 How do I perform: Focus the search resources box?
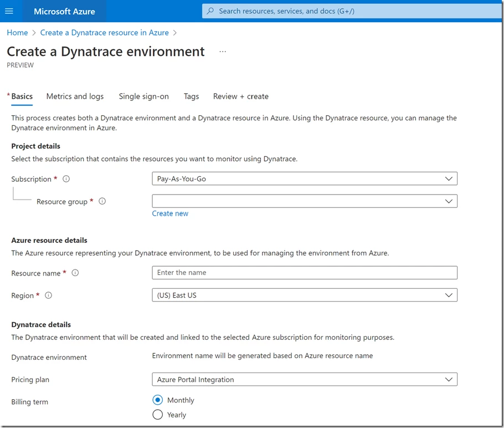pyautogui.click(x=352, y=11)
